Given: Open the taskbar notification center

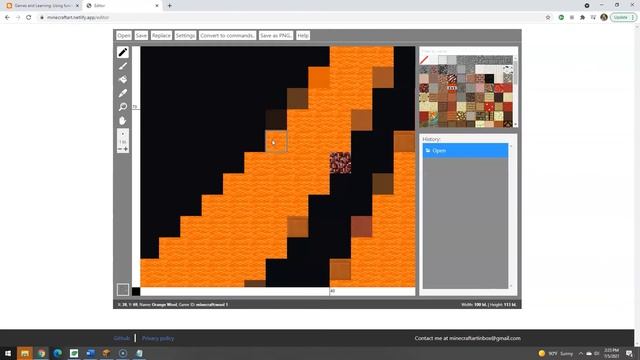Looking at the screenshot, I should (x=629, y=353).
